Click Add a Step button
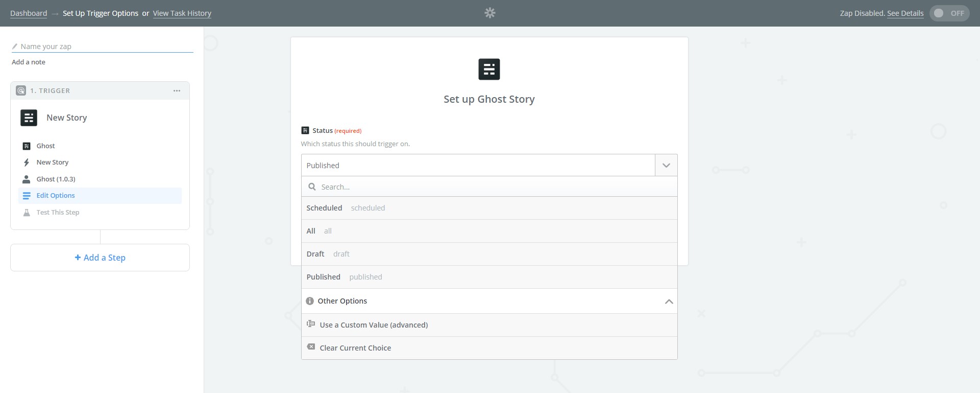Screen dimensions: 980x393 pos(100,258)
